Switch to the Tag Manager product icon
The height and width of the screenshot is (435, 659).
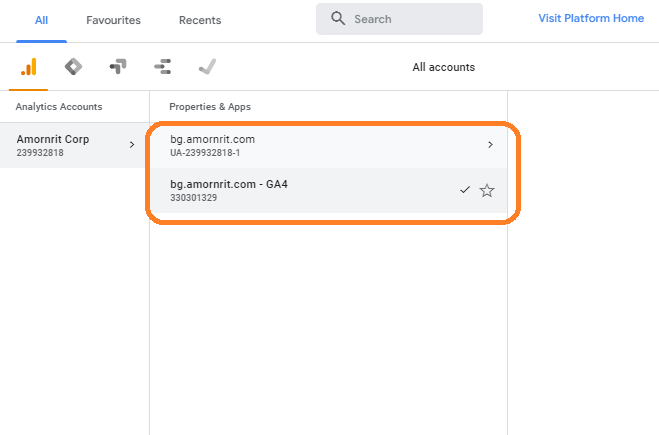coord(73,67)
